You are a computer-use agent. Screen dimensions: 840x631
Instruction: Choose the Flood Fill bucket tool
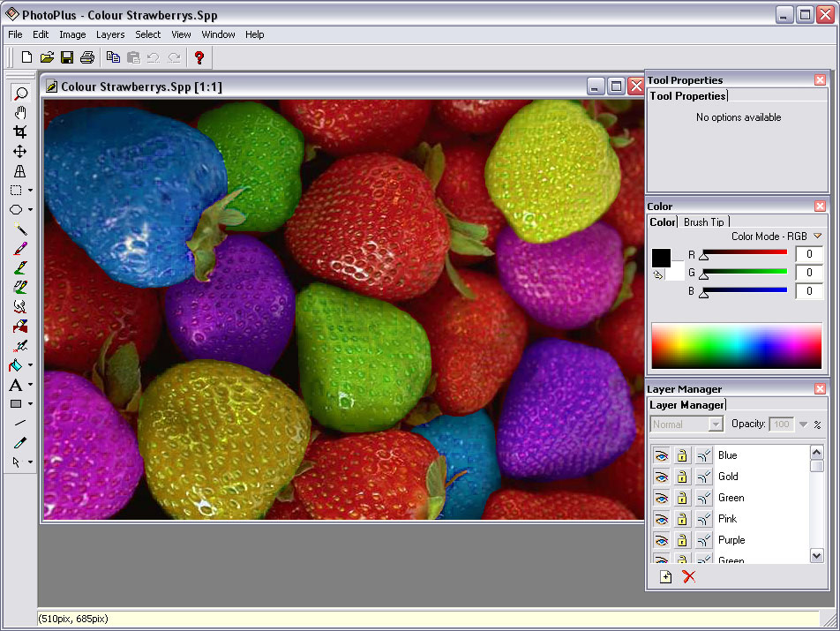tap(16, 365)
